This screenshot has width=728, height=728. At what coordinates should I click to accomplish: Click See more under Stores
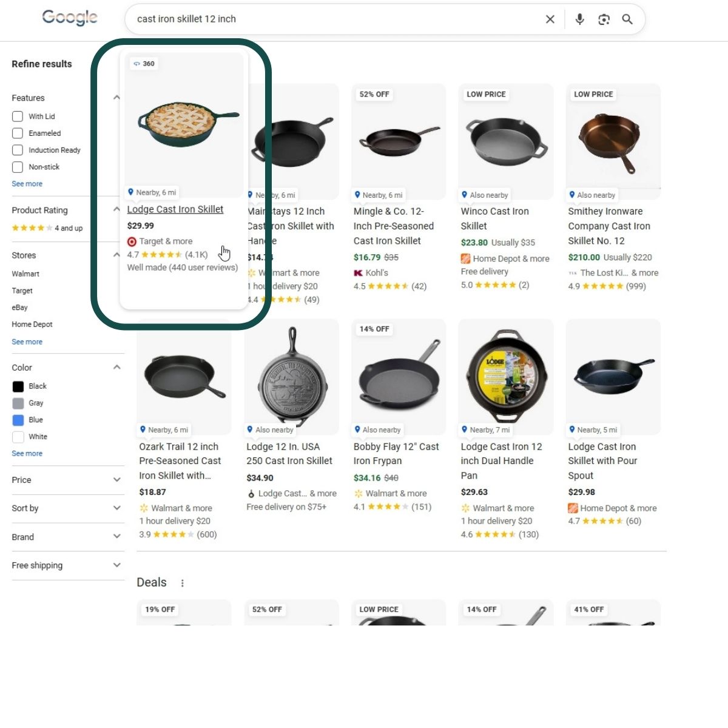coord(27,342)
